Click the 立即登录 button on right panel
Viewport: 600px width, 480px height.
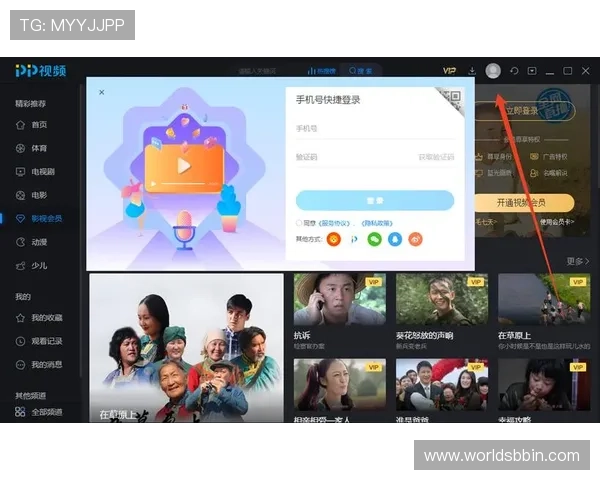click(525, 111)
